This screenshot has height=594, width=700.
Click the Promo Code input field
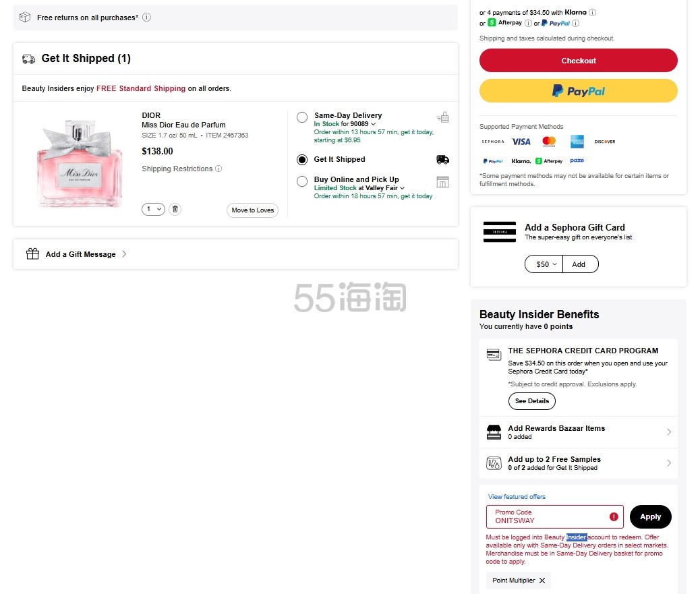(x=555, y=516)
